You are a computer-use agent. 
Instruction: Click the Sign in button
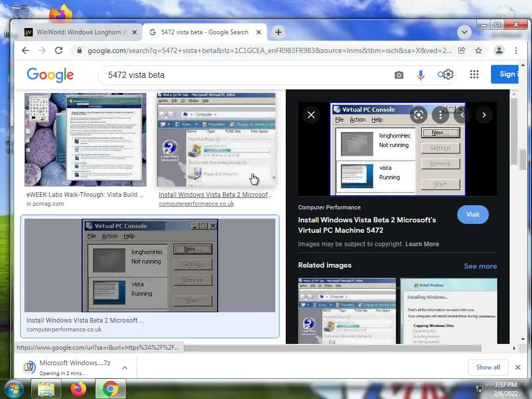click(504, 74)
